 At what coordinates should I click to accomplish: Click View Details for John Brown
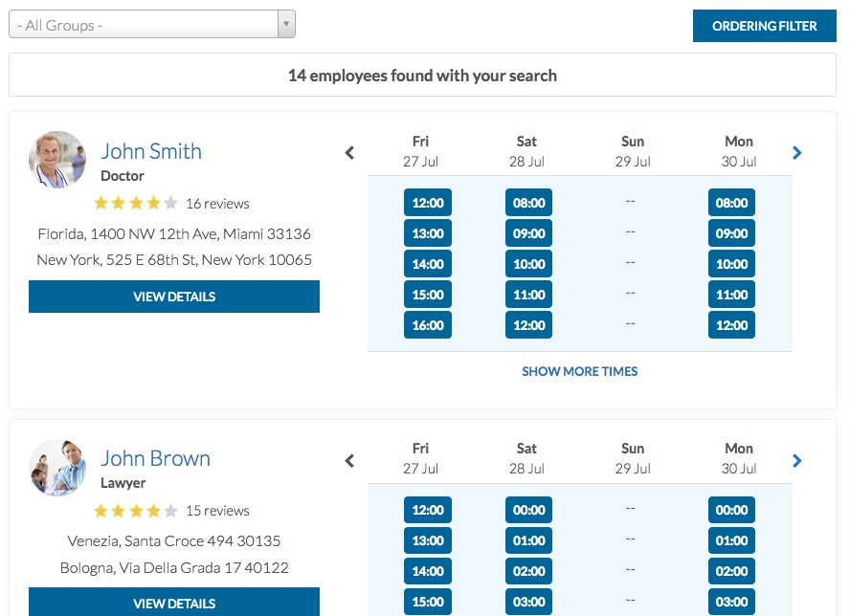[174, 604]
